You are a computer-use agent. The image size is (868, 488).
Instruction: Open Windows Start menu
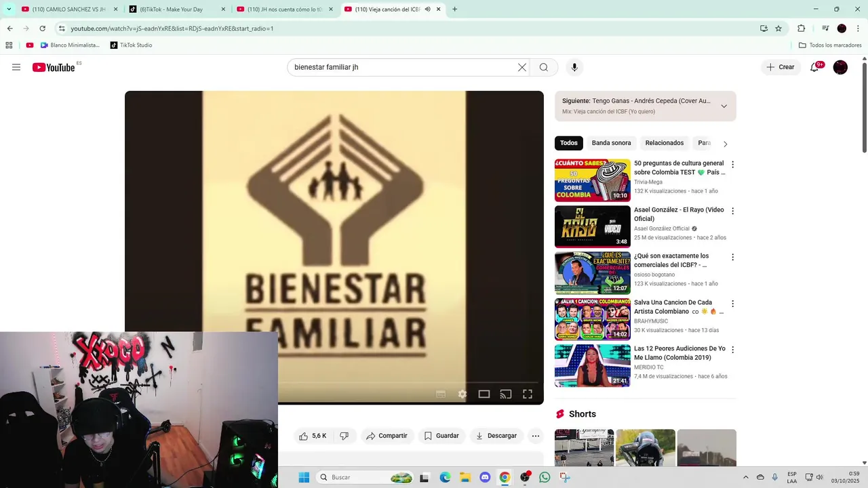click(304, 477)
